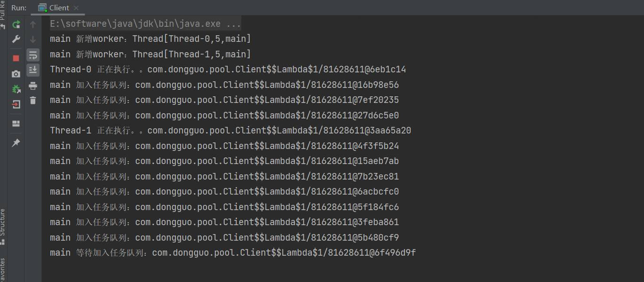Open the Favorites tool window
This screenshot has width=644, height=282.
tap(3, 269)
